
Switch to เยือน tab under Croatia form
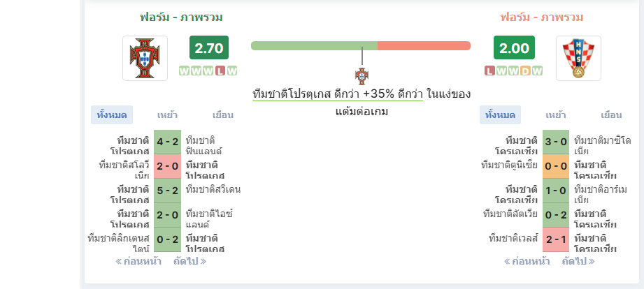tap(611, 114)
